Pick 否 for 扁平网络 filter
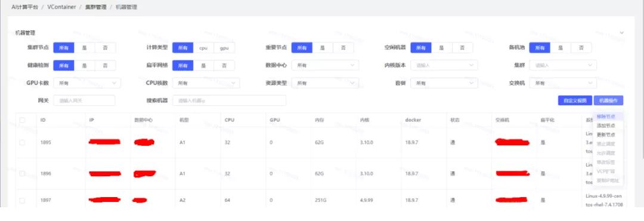The width and height of the screenshot is (644, 221). 224,66
